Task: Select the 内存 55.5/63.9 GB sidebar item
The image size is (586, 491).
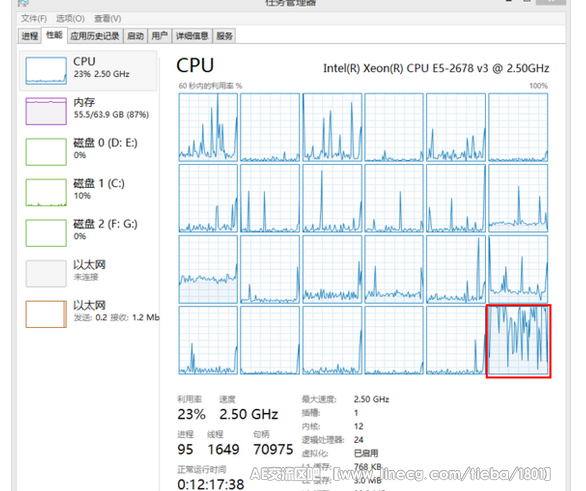Action: pos(88,111)
